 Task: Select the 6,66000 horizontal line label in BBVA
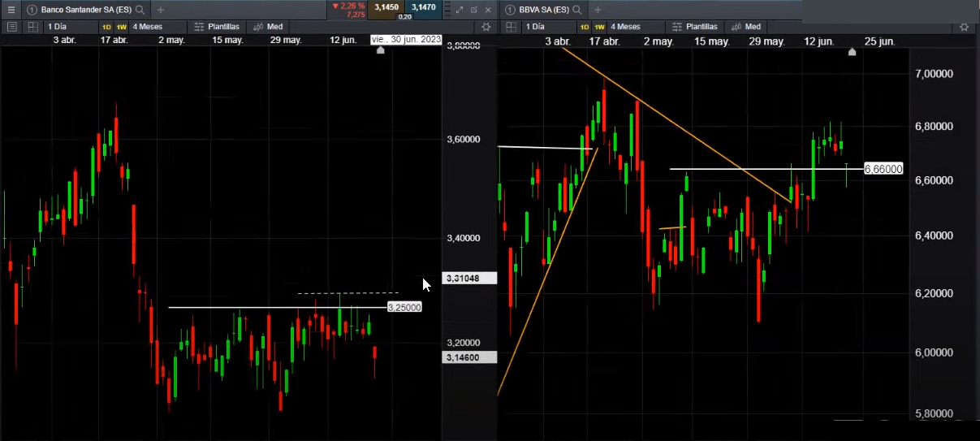[883, 169]
